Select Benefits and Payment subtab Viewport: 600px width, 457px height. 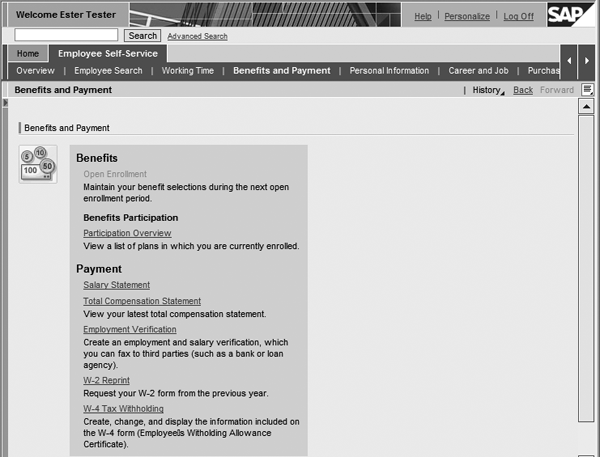282,71
